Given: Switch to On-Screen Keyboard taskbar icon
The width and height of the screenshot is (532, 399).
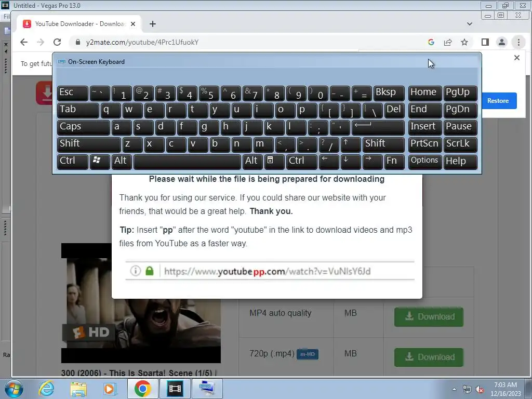Looking at the screenshot, I should (207, 389).
